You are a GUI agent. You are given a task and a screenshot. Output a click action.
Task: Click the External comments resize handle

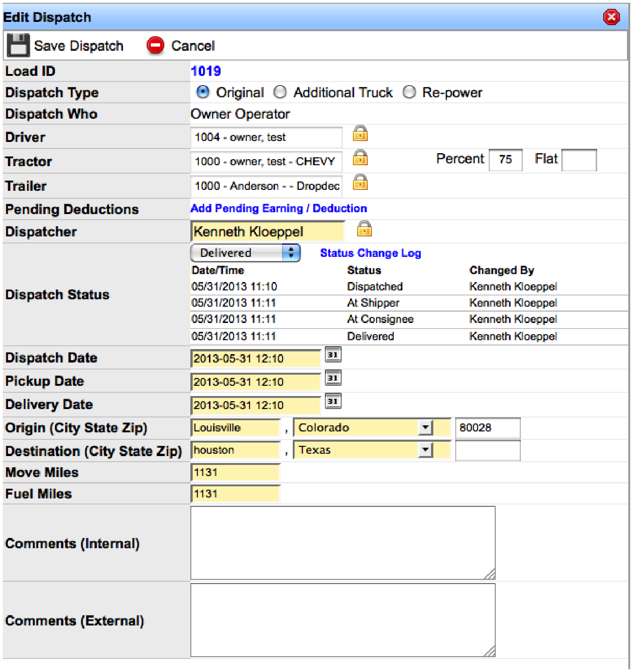(x=490, y=651)
